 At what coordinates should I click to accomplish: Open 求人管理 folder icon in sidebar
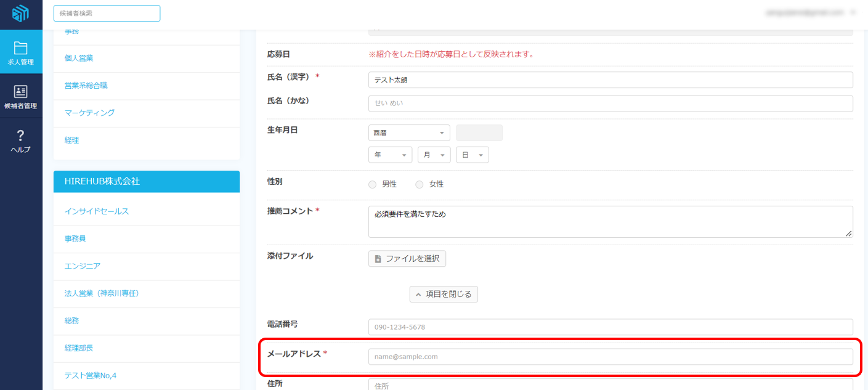[x=21, y=48]
